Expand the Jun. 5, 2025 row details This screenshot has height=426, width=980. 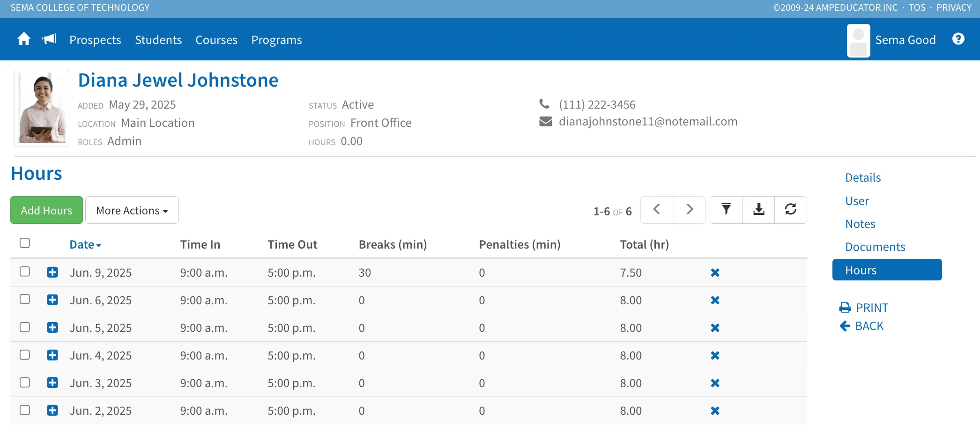pyautogui.click(x=52, y=327)
